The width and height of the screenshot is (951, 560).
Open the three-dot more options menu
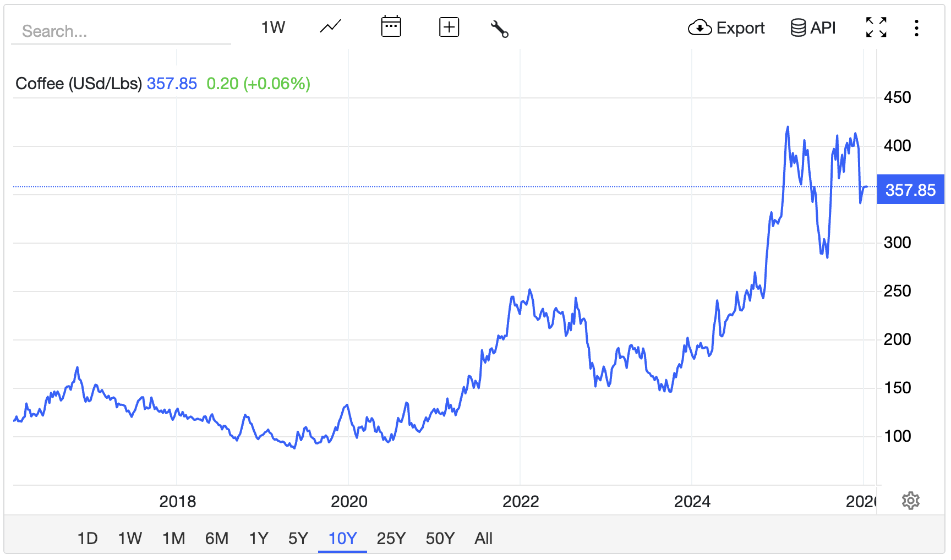916,28
